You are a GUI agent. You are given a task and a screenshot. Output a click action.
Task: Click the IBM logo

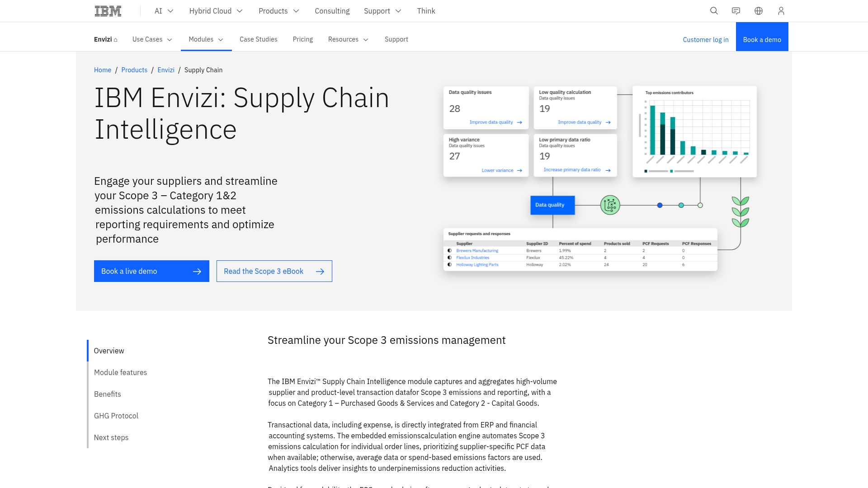point(108,11)
